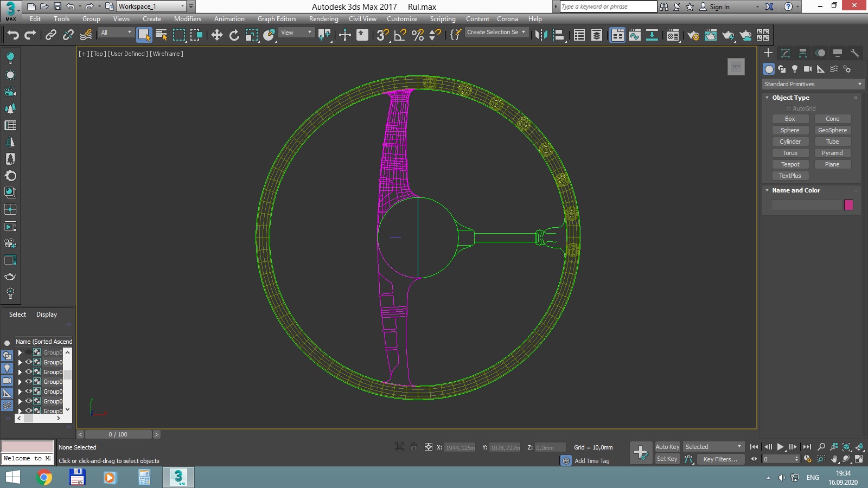Open the Render Setup dialog
The height and width of the screenshot is (488, 868).
pos(693,35)
